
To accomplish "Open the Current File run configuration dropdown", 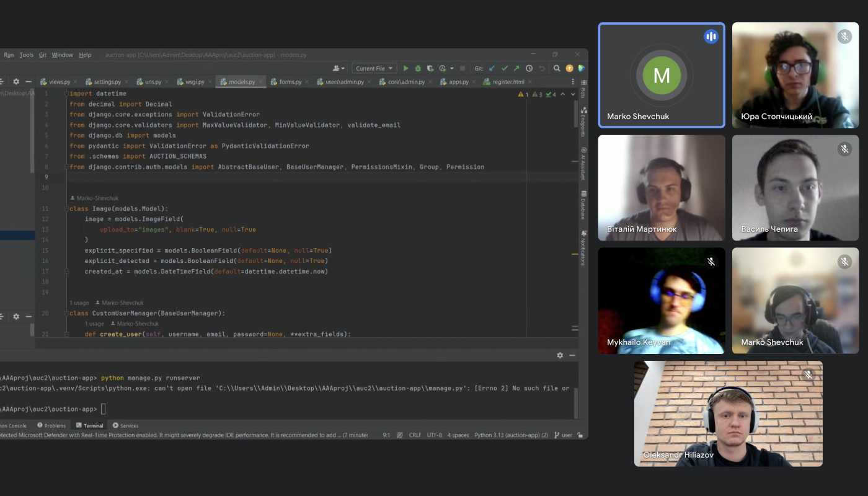I will [x=374, y=68].
